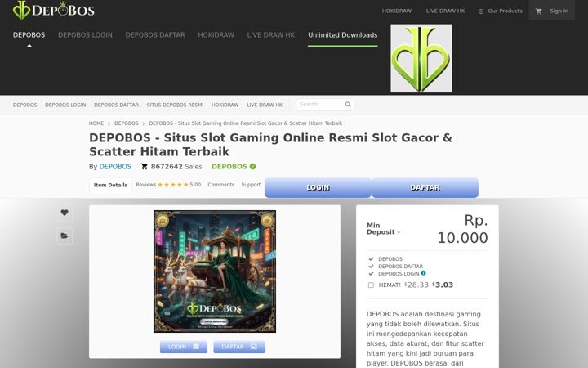The height and width of the screenshot is (368, 588).
Task: Select DEPOBOS in the main dark nav
Action: 29,35
